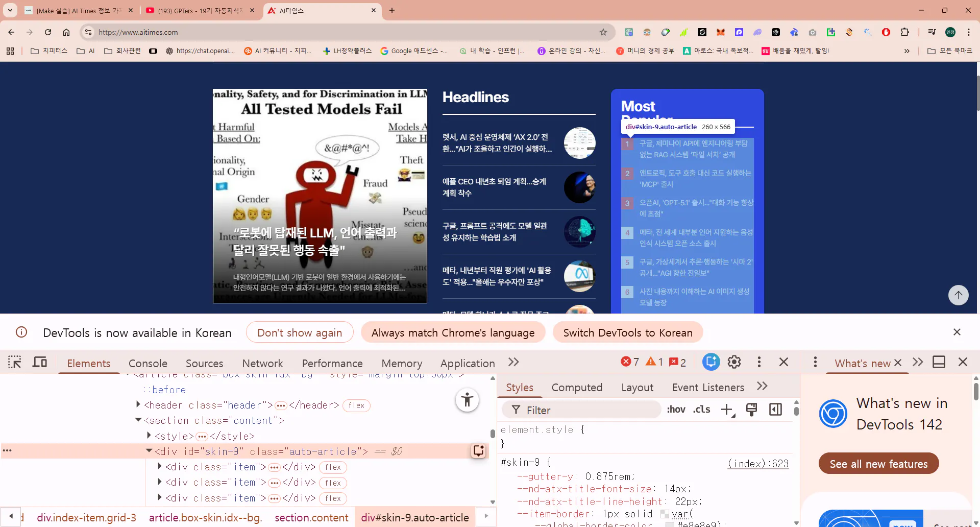Activate the inspect element picker icon
Image resolution: width=980 pixels, height=527 pixels.
[15, 362]
